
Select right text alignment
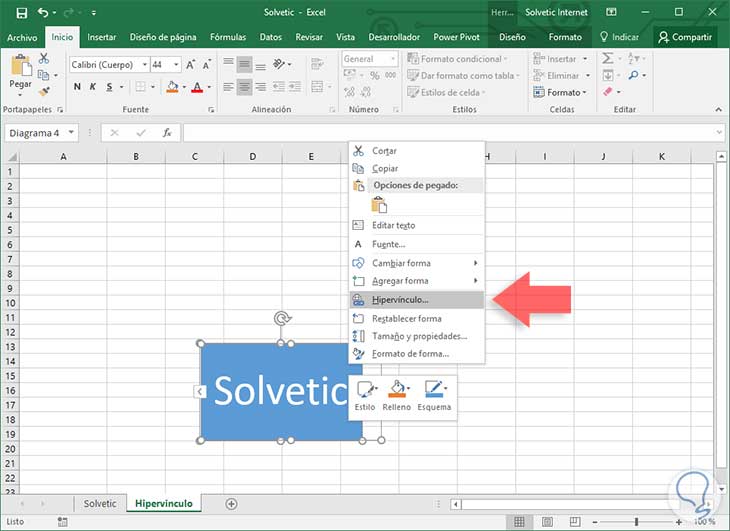[261, 87]
